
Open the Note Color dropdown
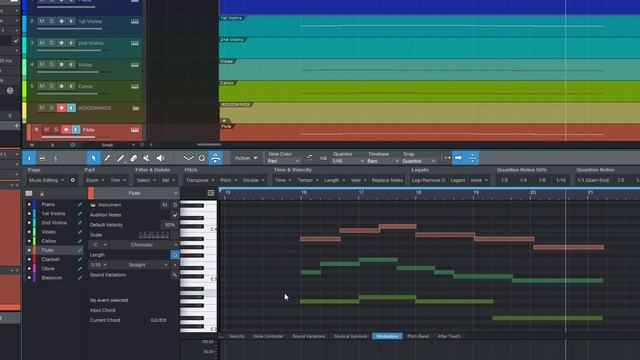click(283, 161)
